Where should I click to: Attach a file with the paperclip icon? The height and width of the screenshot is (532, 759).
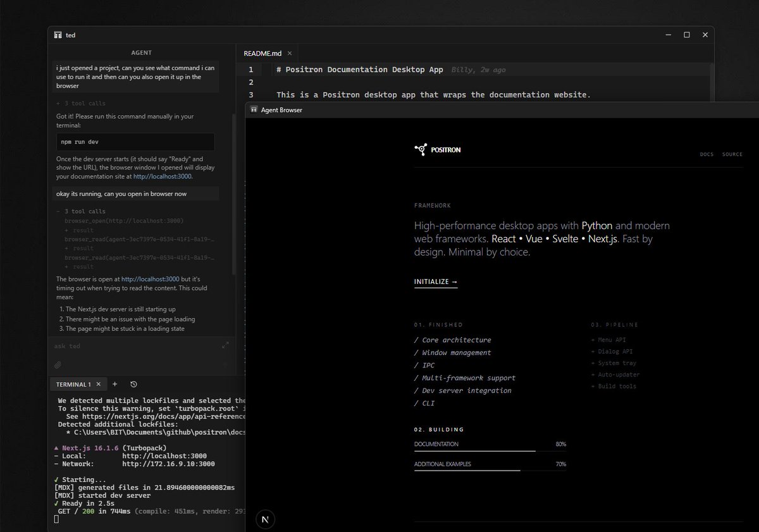(x=58, y=365)
